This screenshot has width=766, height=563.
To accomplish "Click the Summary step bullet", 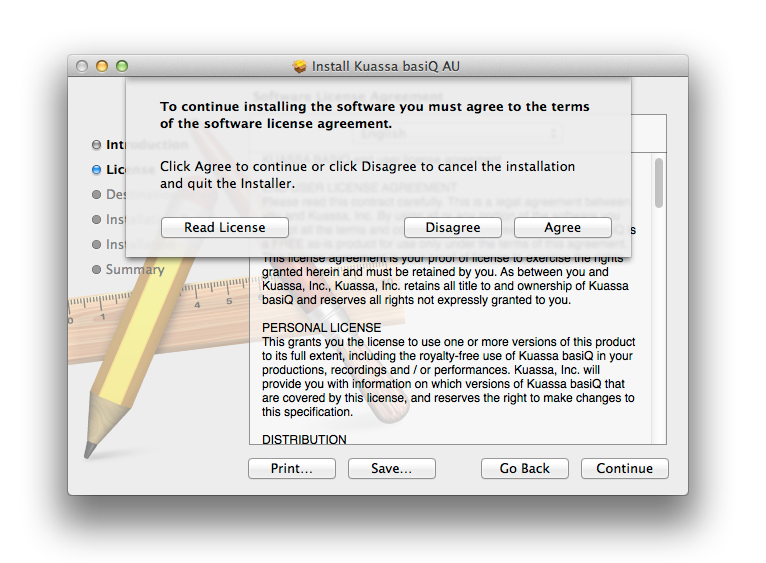I will pyautogui.click(x=96, y=269).
